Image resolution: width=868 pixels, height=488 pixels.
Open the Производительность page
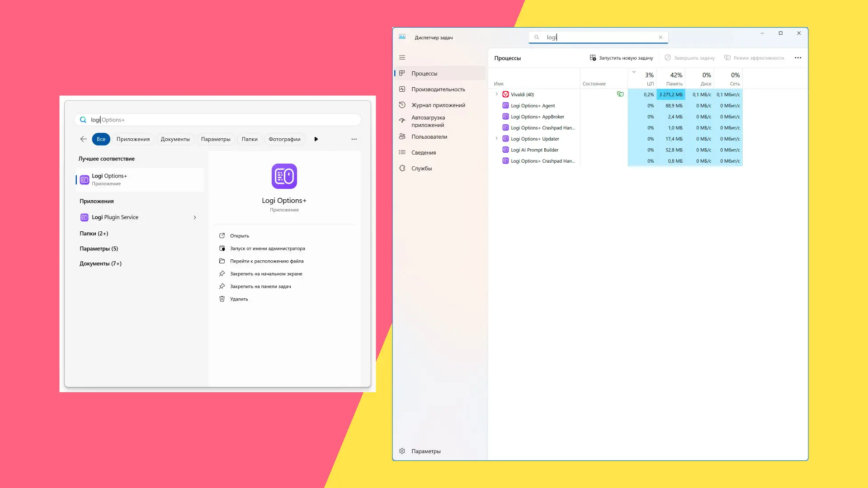tap(440, 89)
